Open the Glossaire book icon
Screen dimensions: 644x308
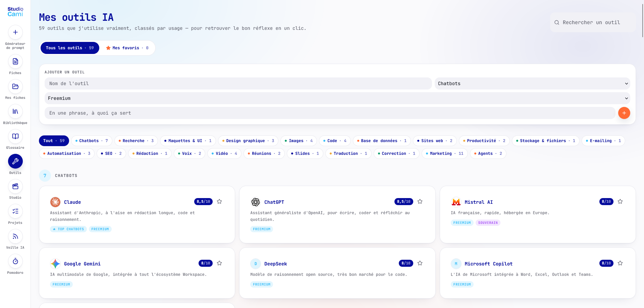pos(15,136)
